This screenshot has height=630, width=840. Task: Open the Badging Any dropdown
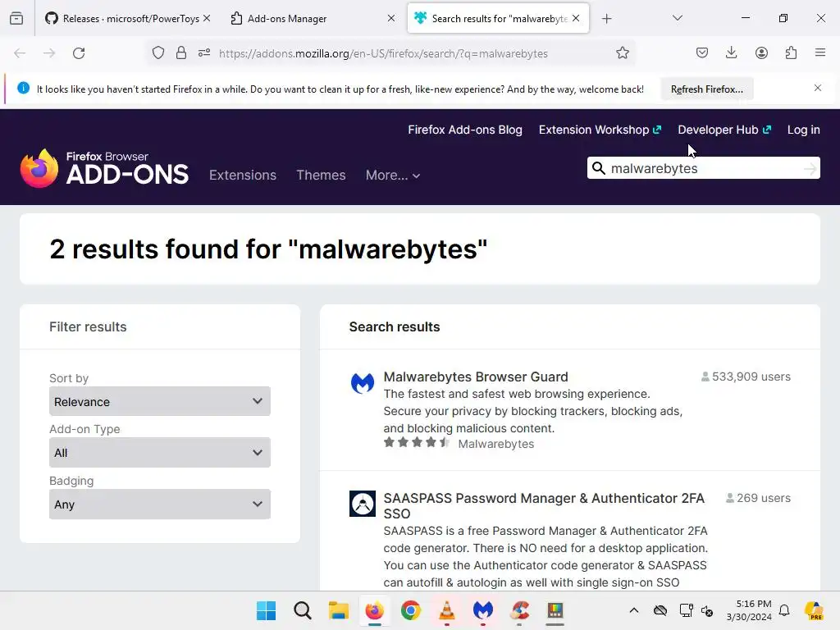[x=160, y=504]
